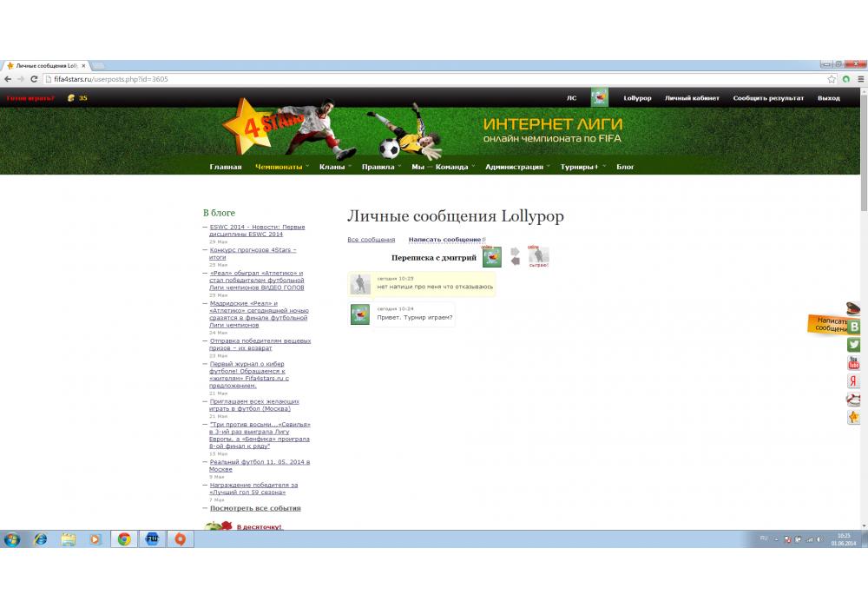The image size is (868, 608).
Task: Open Отправка победителям вещевых призов link
Action: pyautogui.click(x=260, y=345)
